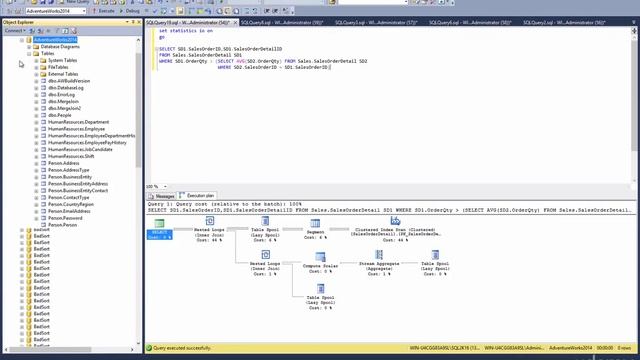Select the Clustered Index Scan operator

396,229
